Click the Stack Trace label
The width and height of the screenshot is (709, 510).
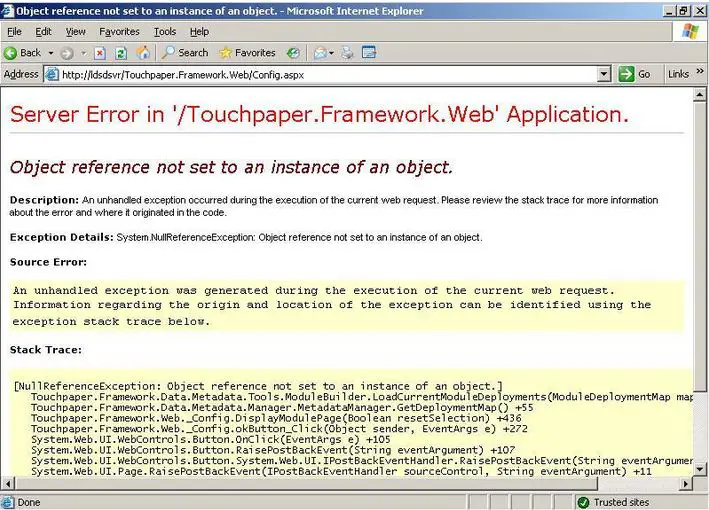click(46, 350)
